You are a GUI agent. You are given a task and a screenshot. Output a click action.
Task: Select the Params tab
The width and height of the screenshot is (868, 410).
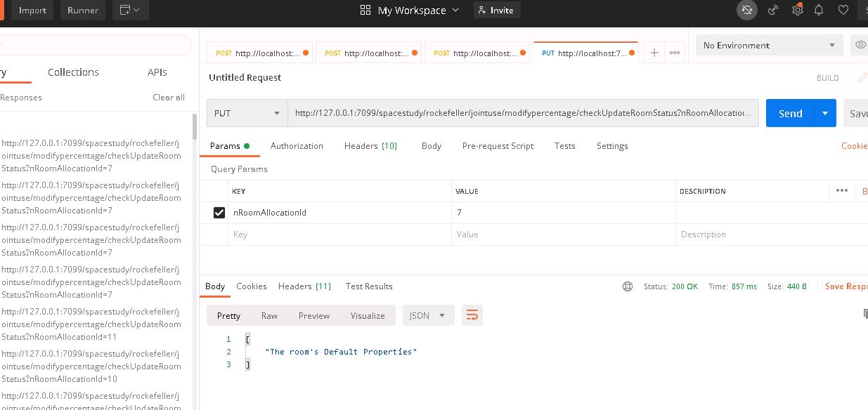click(230, 145)
